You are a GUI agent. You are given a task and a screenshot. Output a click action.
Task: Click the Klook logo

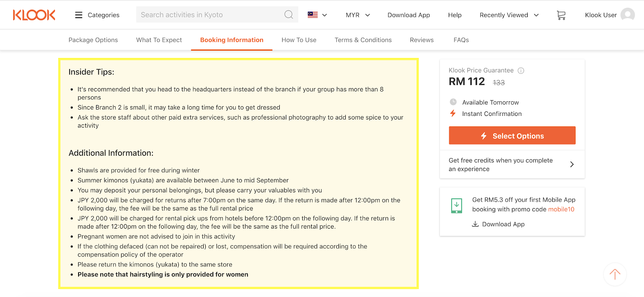(x=34, y=15)
